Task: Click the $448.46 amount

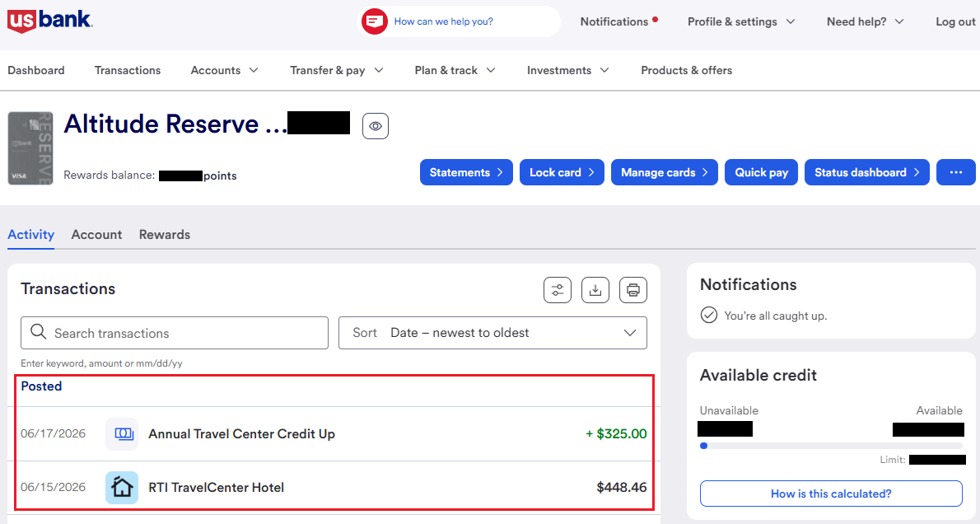Action: point(622,488)
